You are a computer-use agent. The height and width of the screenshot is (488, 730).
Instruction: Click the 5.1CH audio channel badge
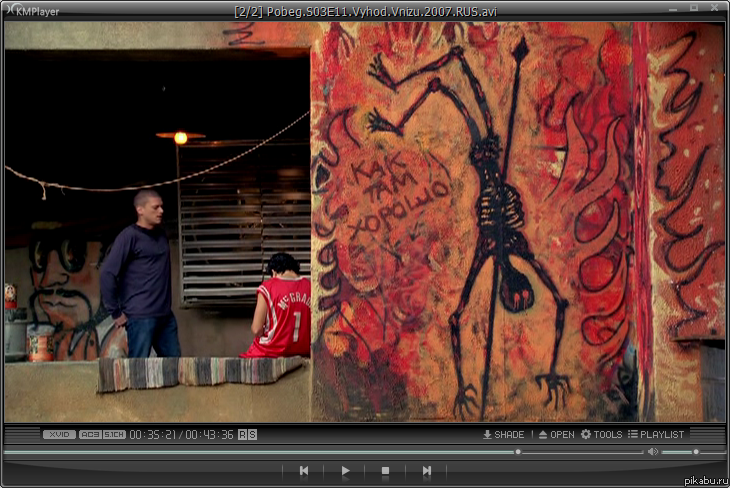tap(114, 435)
